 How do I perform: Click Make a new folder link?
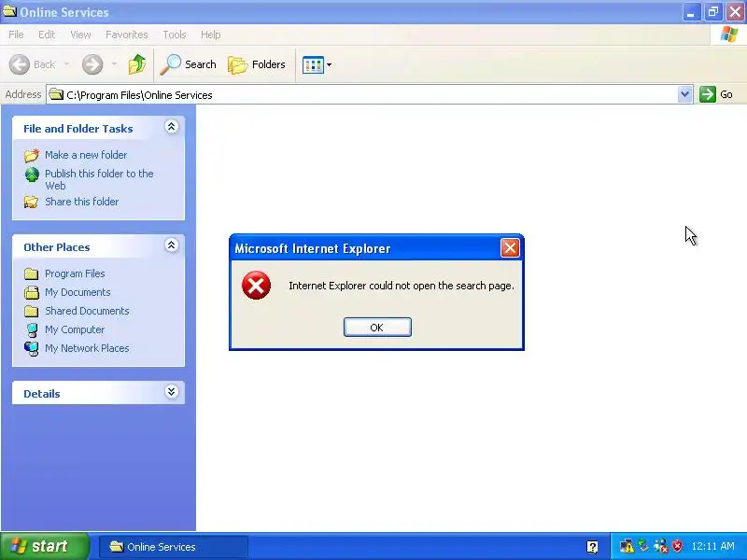[86, 155]
